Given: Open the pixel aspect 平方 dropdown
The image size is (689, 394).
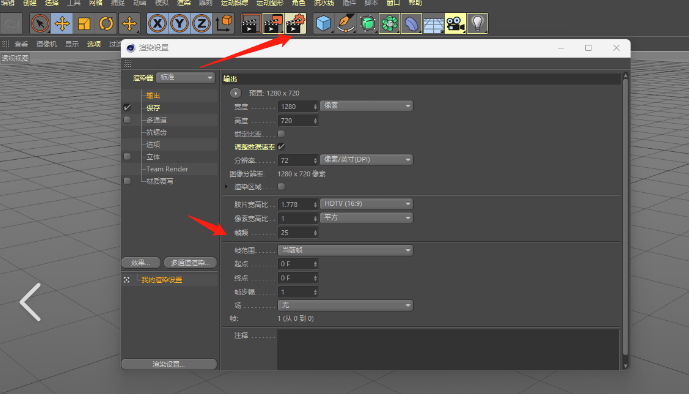Looking at the screenshot, I should click(366, 218).
